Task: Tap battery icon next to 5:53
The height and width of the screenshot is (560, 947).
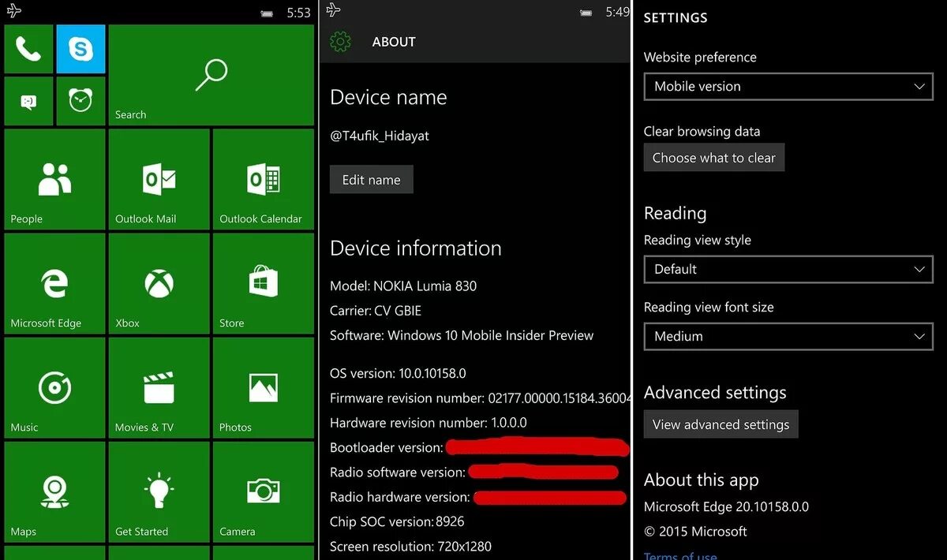Action: coord(268,13)
